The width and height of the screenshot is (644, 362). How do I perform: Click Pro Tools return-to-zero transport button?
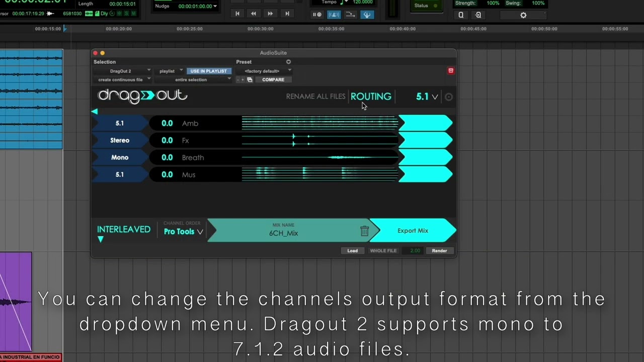pos(237,14)
